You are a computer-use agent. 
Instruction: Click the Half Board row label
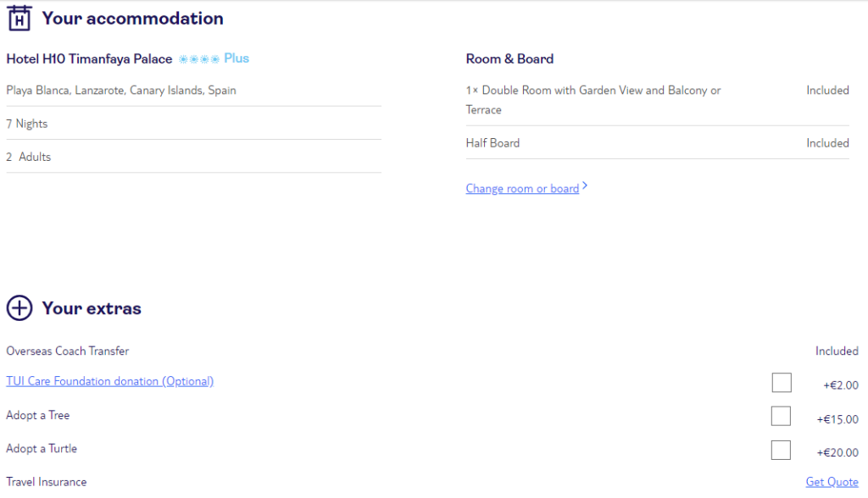click(492, 143)
